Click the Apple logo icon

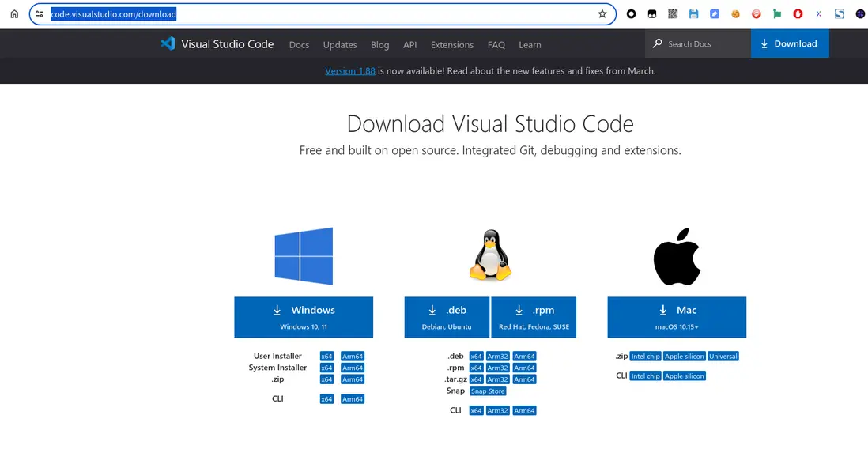677,257
